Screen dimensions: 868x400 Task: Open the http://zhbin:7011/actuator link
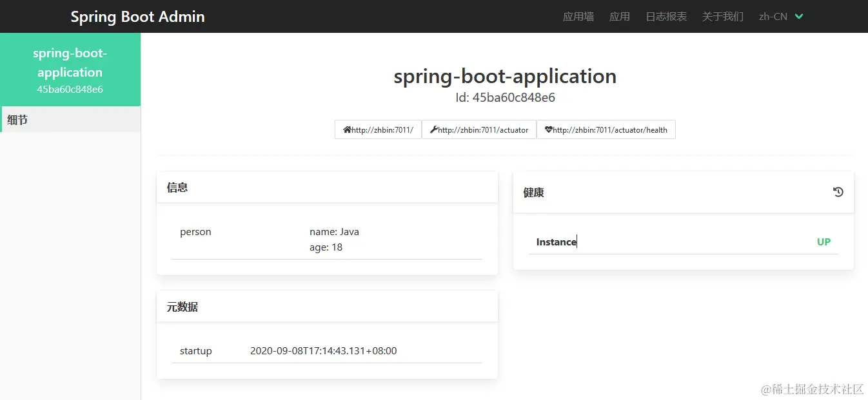[479, 129]
